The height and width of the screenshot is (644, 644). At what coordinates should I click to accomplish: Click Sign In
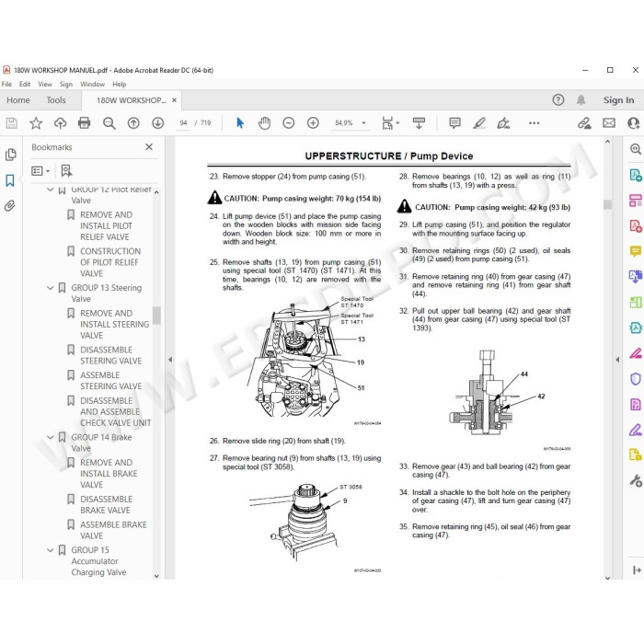[x=618, y=100]
